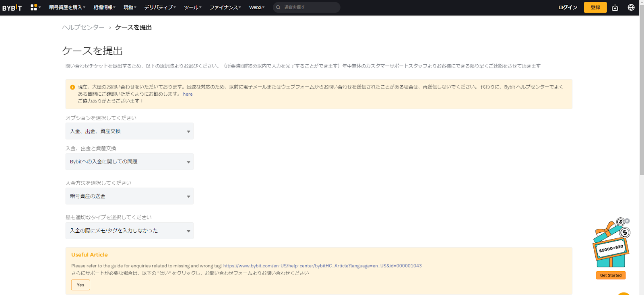Open the デリバティブ menu
The image size is (644, 295).
point(160,7)
